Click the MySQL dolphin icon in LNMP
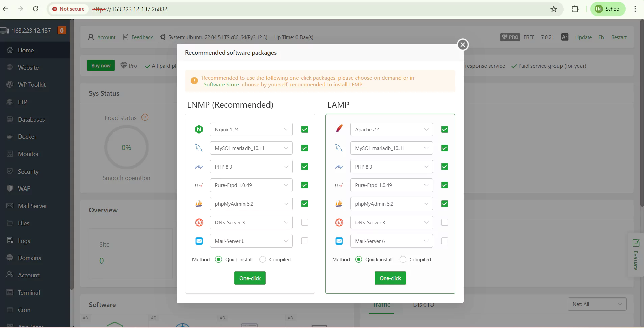This screenshot has height=328, width=644. point(199,148)
